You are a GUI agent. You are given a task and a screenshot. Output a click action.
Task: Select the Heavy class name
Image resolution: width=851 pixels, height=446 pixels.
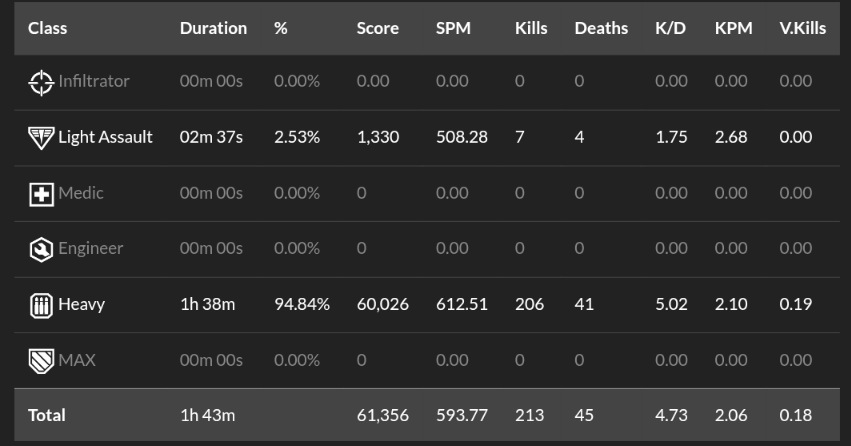81,304
